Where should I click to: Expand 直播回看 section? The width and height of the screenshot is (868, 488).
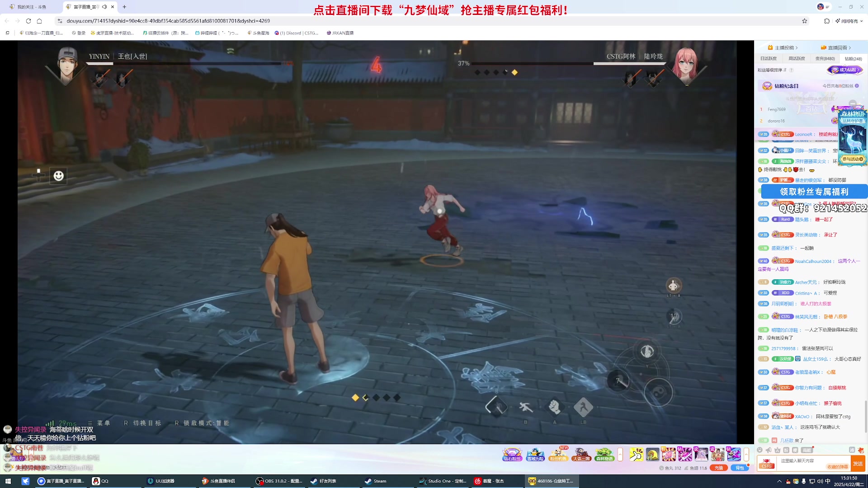pyautogui.click(x=836, y=47)
